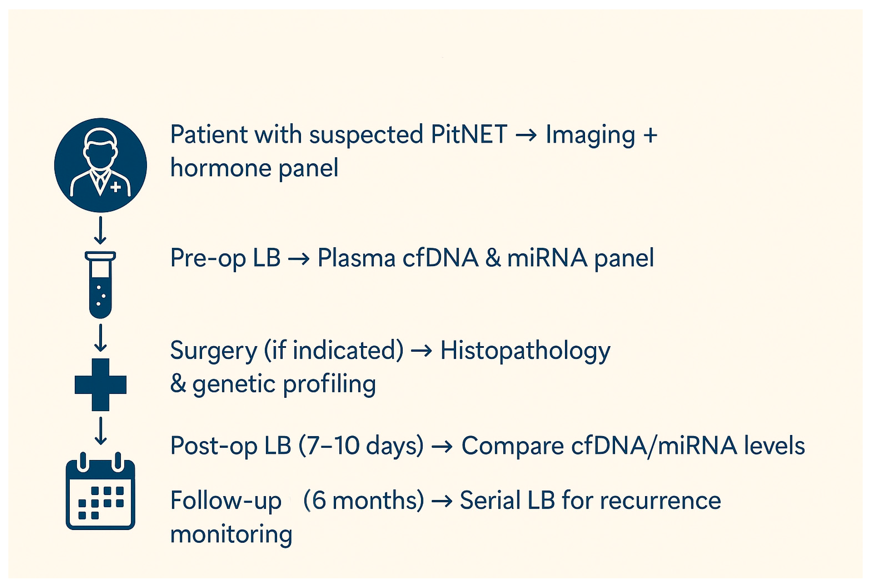
Task: Click the "Post-op LB (7–10 days)" label
Action: 296,445
